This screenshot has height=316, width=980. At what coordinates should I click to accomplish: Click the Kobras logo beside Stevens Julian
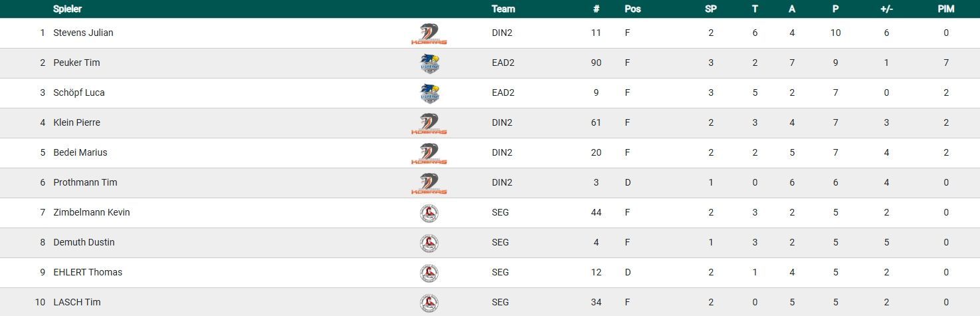pyautogui.click(x=429, y=34)
